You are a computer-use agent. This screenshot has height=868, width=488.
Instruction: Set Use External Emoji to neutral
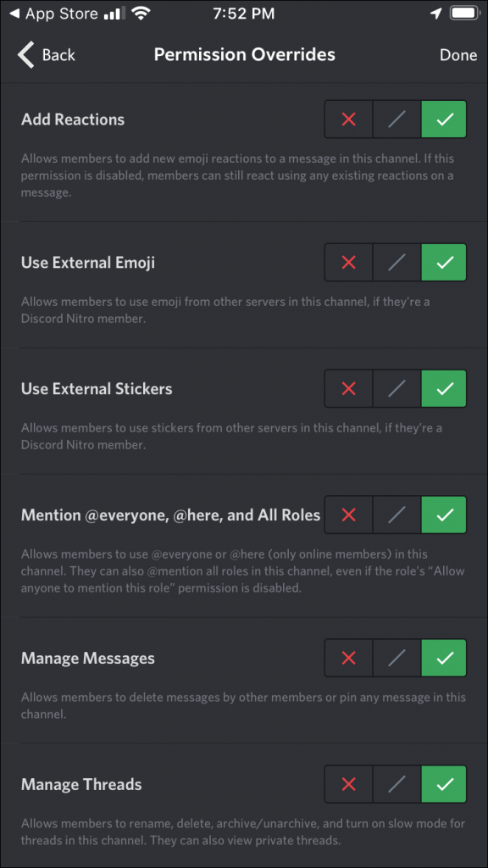(396, 263)
